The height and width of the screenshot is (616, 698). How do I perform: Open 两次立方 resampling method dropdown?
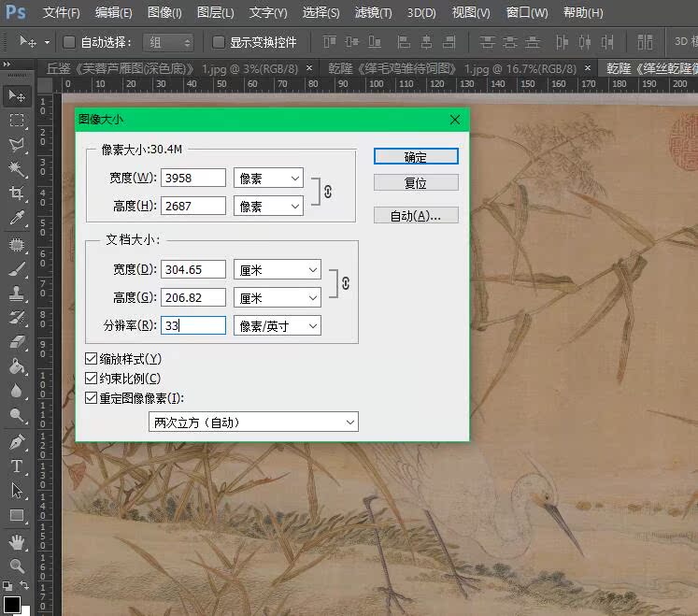coord(253,422)
